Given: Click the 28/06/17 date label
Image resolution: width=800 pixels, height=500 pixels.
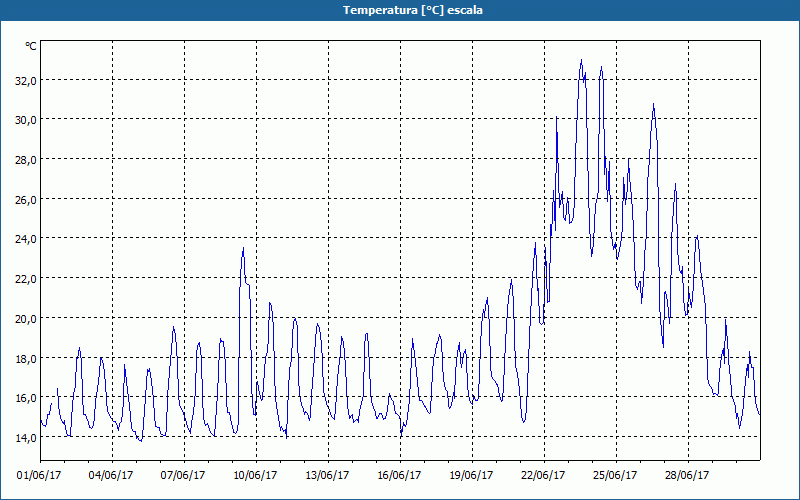Looking at the screenshot, I should pos(687,475).
